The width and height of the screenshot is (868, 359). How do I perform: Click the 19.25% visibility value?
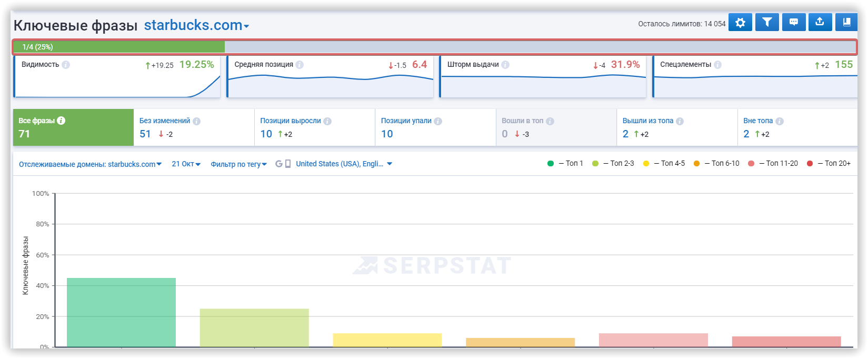click(197, 64)
